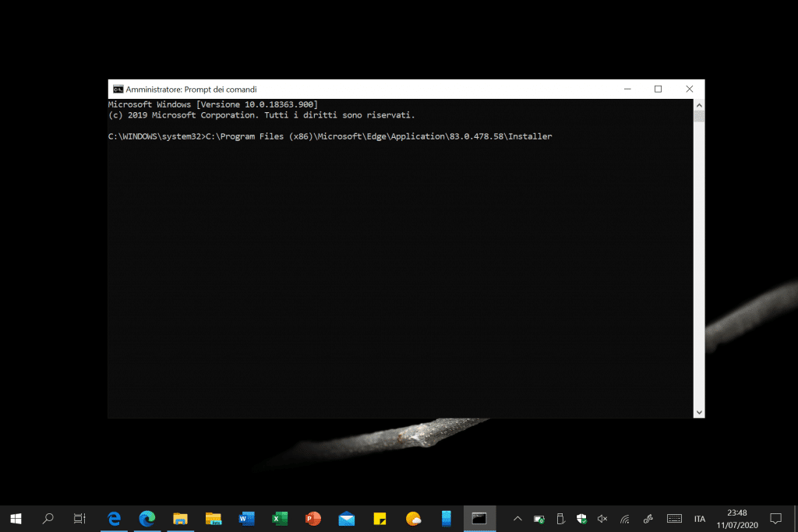
Task: Switch the ITA input language indicator
Action: coord(700,519)
